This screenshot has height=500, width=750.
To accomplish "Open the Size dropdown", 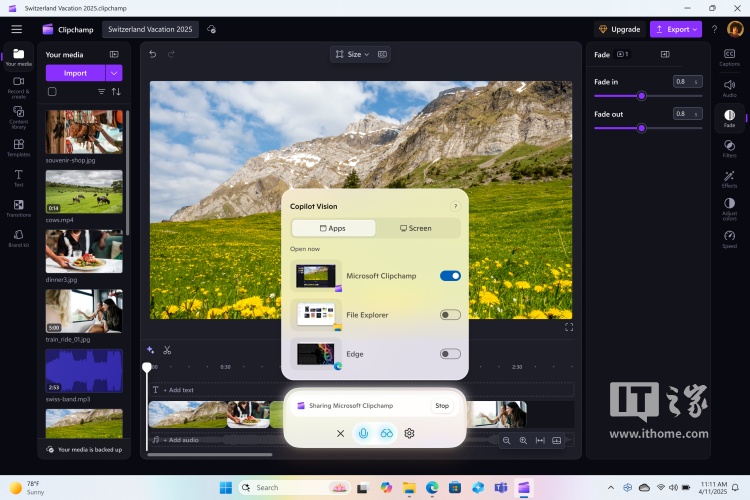I will [x=353, y=54].
